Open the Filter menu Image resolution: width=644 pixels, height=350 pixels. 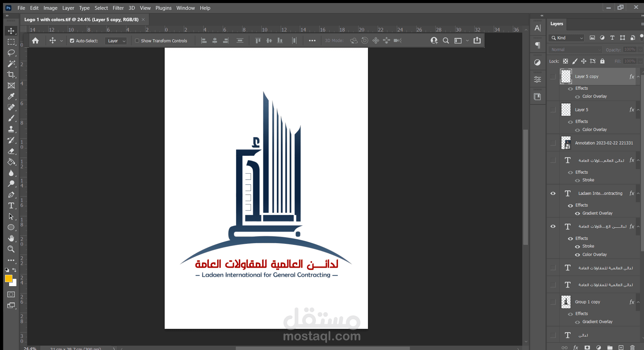(118, 8)
